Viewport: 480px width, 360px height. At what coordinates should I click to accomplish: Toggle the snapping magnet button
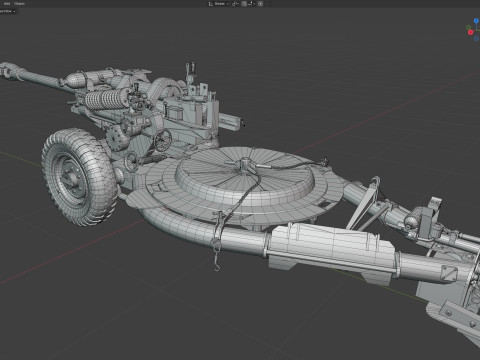click(244, 4)
